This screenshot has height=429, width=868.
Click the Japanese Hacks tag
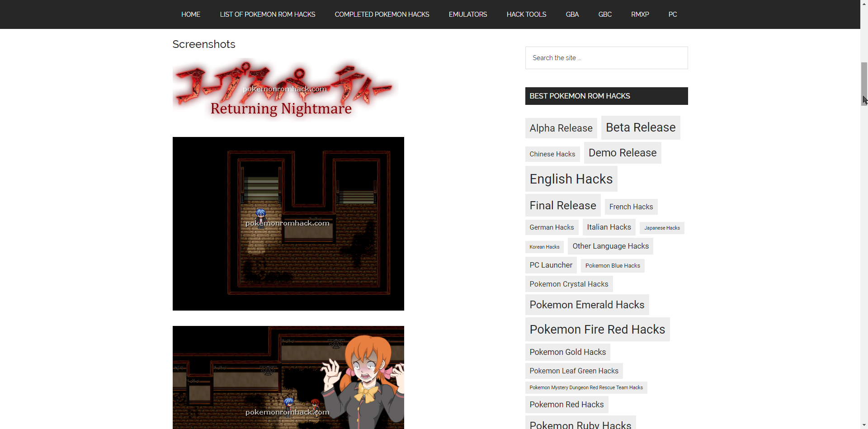pyautogui.click(x=661, y=228)
